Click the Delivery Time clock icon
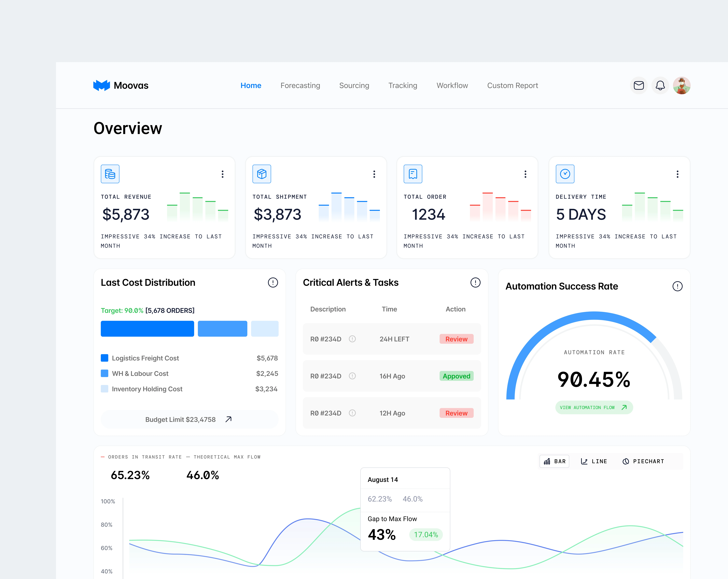 click(565, 174)
